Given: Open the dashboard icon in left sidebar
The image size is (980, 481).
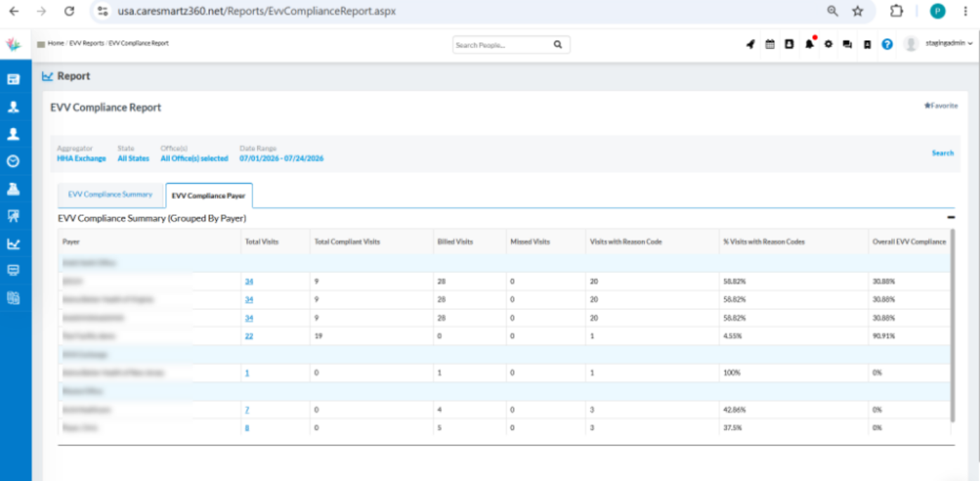Looking at the screenshot, I should [13, 79].
